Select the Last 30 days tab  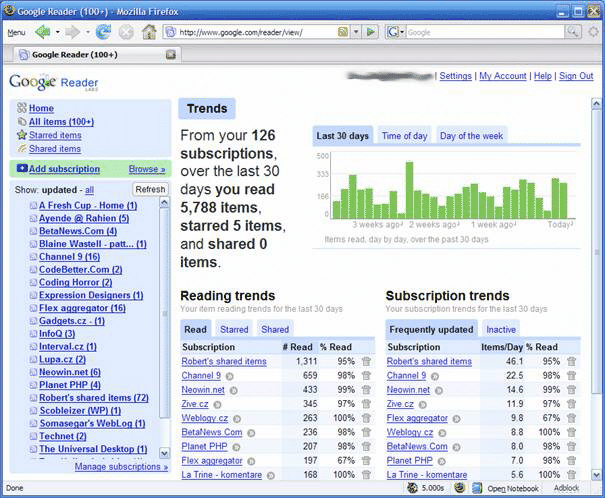(x=343, y=136)
